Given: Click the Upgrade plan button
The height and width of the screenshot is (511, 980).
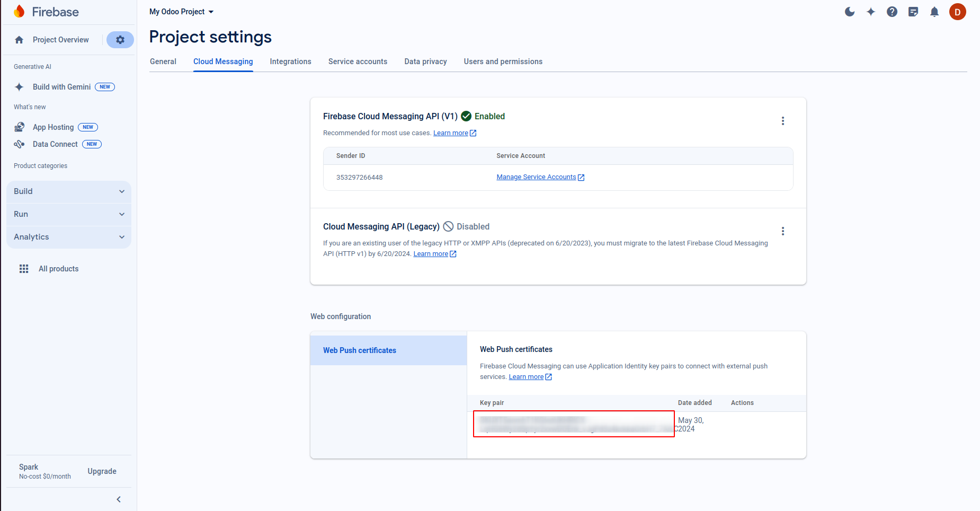Looking at the screenshot, I should coord(102,471).
